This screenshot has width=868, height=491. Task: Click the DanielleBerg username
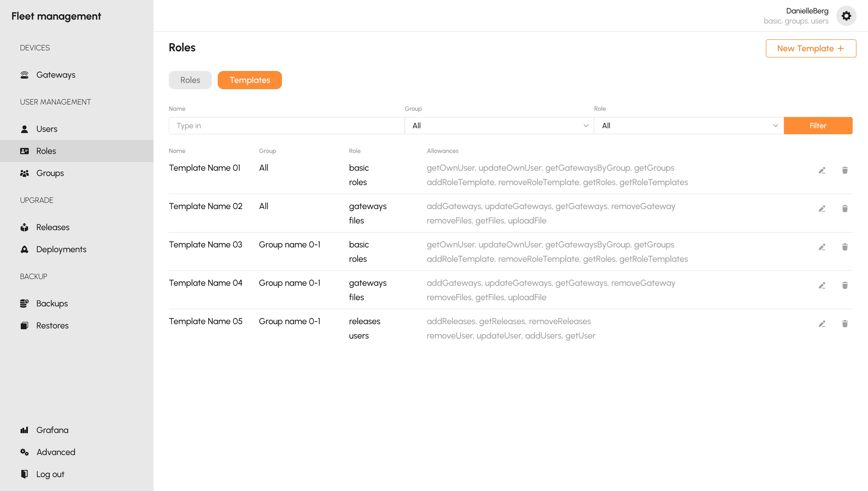click(x=807, y=11)
